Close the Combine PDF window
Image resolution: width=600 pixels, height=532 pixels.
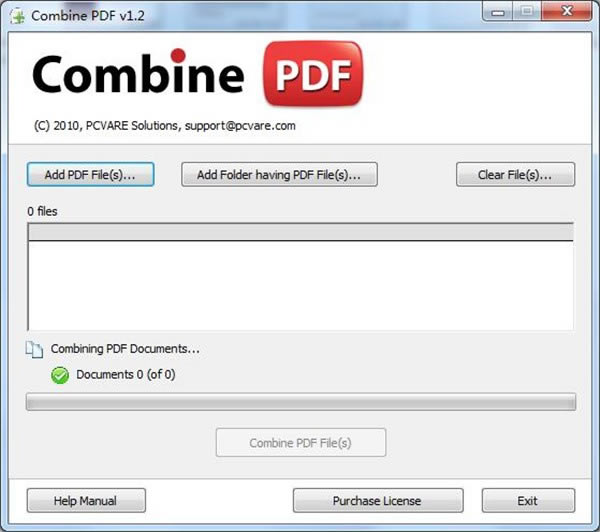[x=567, y=11]
